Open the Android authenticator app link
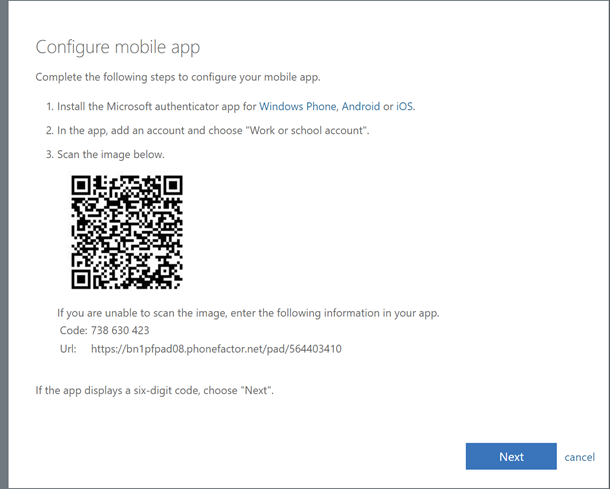The width and height of the screenshot is (610, 489). [361, 106]
